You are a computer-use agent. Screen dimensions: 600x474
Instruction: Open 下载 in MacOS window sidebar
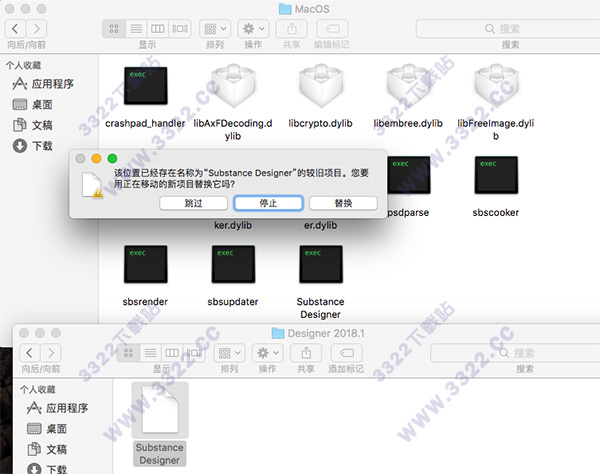click(x=33, y=146)
